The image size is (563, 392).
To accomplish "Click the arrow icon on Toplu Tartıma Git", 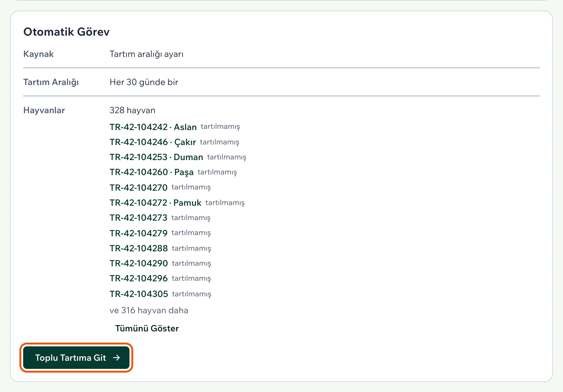I will (x=116, y=358).
